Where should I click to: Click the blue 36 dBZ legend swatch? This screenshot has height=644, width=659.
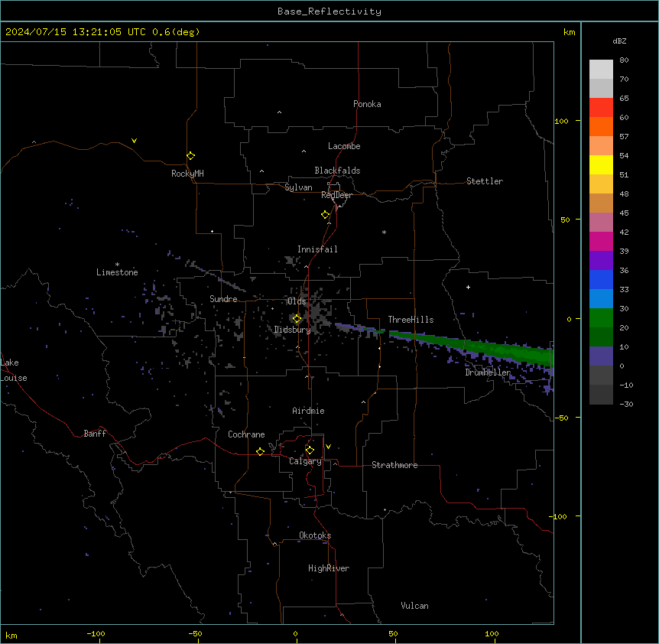tap(601, 279)
